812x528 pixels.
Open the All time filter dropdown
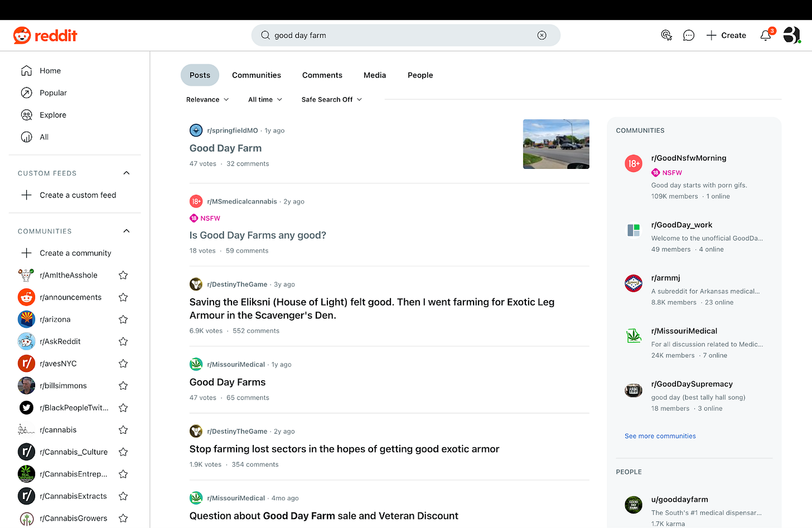[265, 100]
